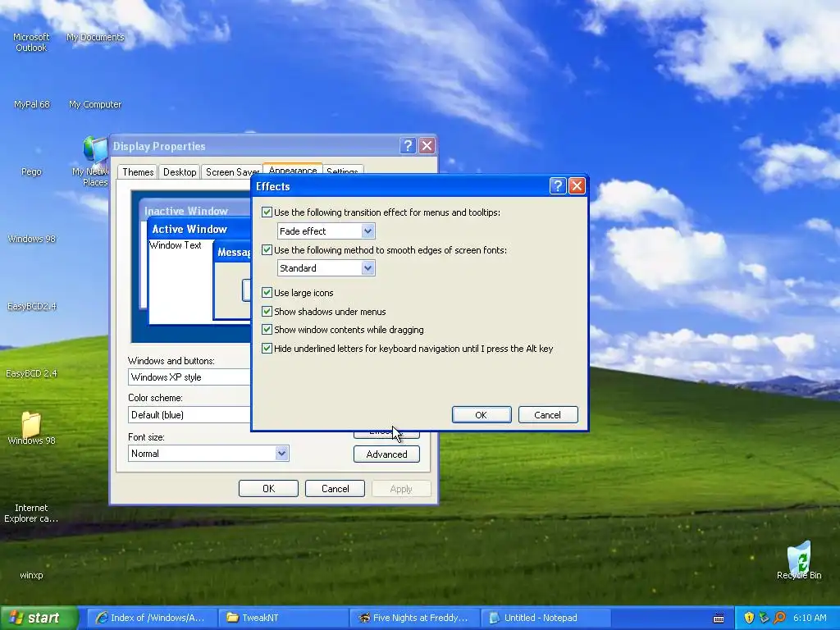Viewport: 840px width, 630px height.
Task: Select the winxp desktop shortcut
Action: coord(31,575)
